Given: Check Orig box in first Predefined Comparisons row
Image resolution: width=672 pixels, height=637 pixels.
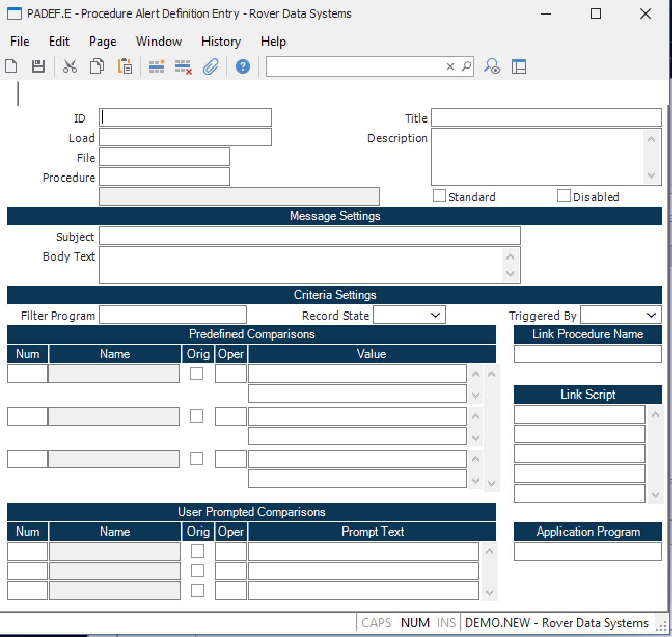Looking at the screenshot, I should pyautogui.click(x=197, y=373).
